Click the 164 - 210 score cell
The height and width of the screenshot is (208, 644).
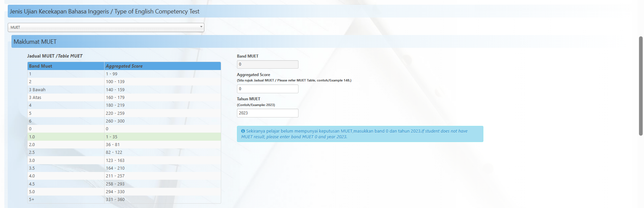(115, 168)
